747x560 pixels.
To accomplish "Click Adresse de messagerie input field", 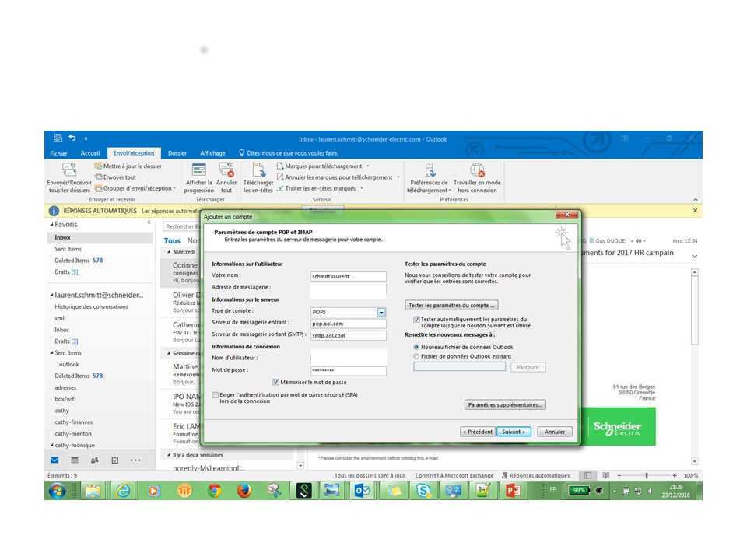I will click(x=349, y=289).
